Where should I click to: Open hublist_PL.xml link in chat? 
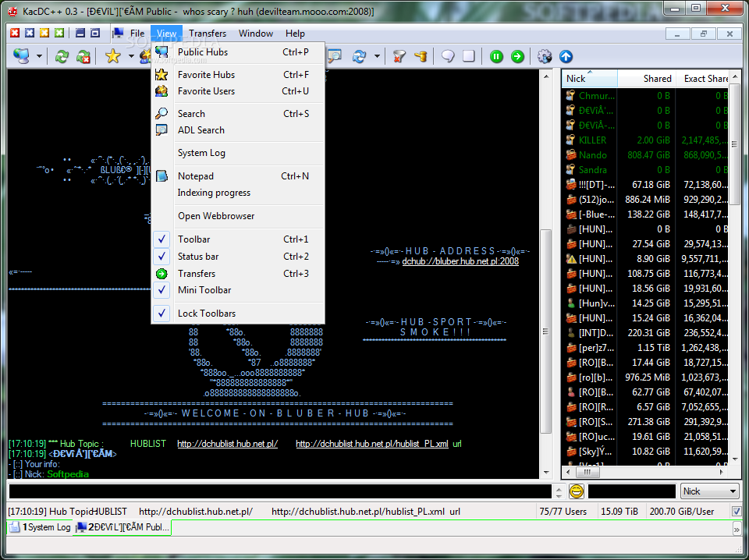[x=372, y=444]
